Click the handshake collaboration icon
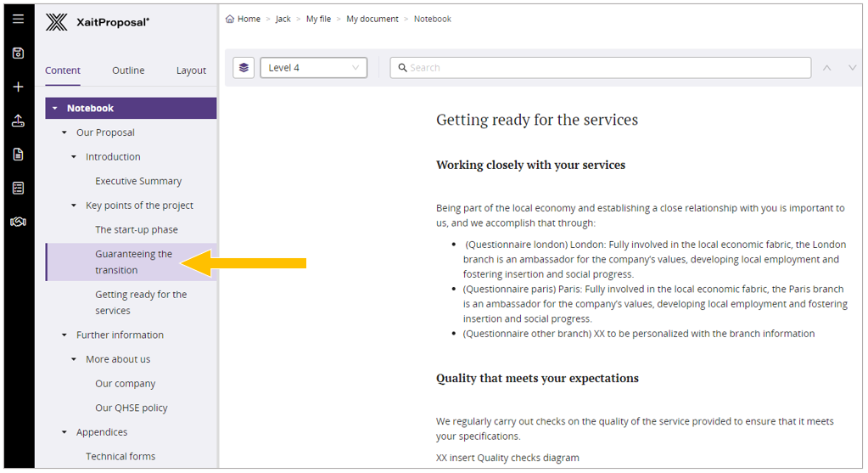Viewport: 868px width, 473px height. pyautogui.click(x=18, y=222)
